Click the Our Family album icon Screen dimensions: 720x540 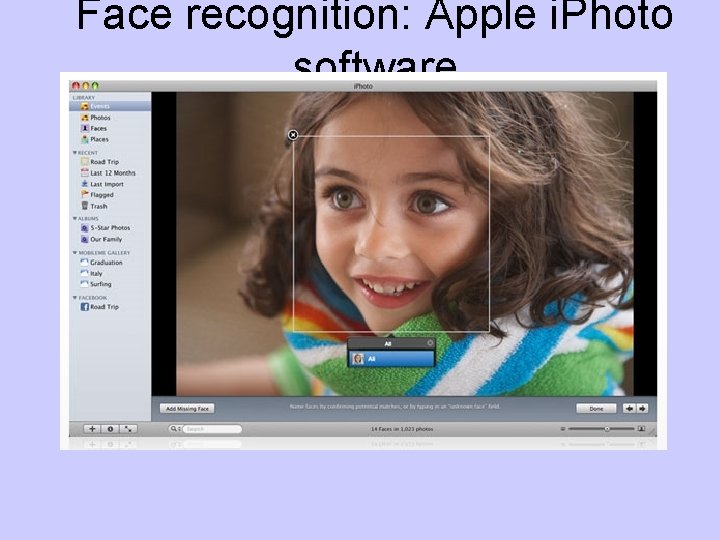pos(84,239)
